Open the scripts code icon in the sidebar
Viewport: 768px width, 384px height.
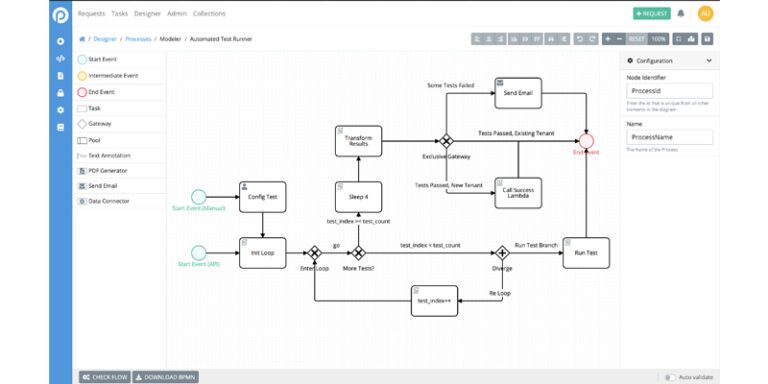pos(60,59)
